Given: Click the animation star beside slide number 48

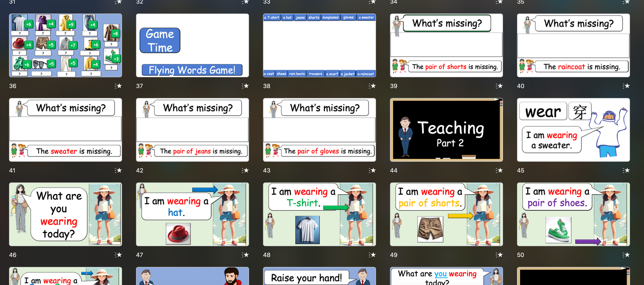Looking at the screenshot, I should point(372,255).
